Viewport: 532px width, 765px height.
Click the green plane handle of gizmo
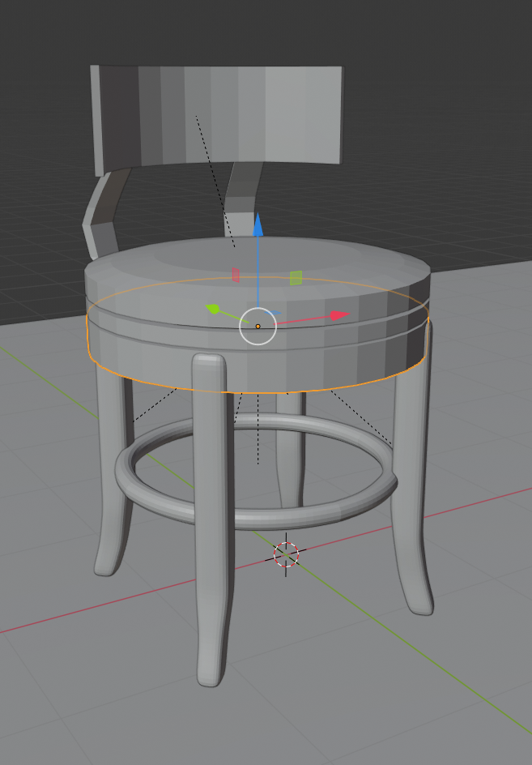296,278
